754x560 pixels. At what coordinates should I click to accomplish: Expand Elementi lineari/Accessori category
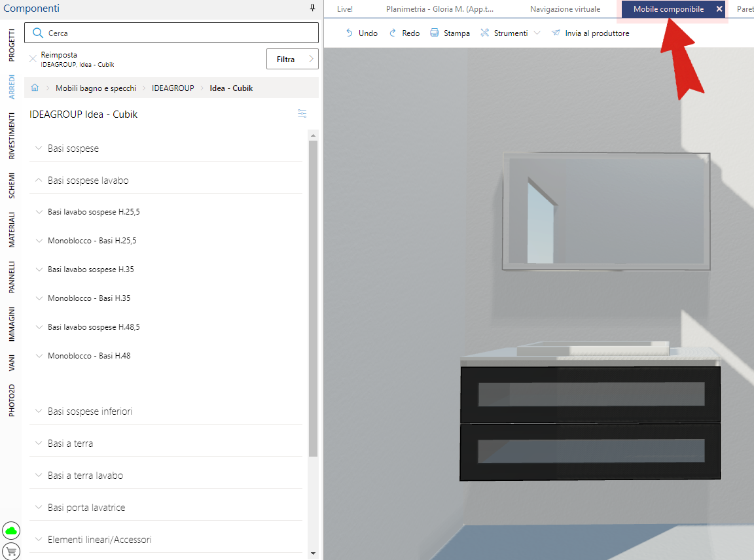[x=39, y=539]
